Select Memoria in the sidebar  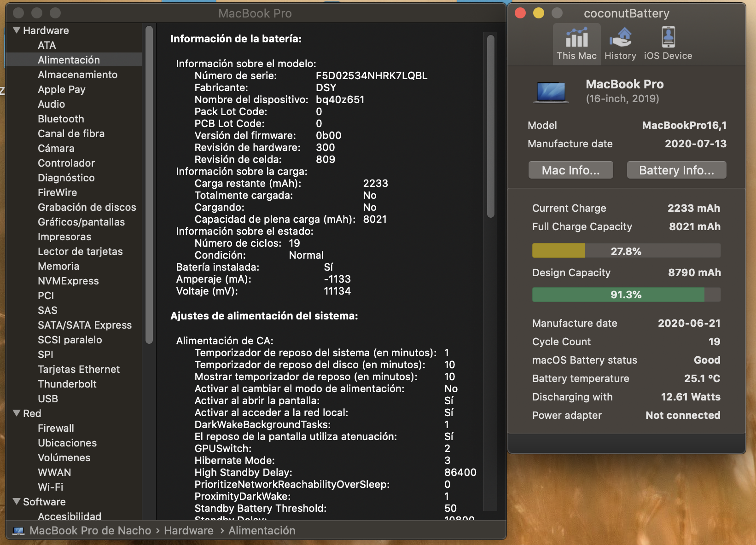tap(58, 266)
